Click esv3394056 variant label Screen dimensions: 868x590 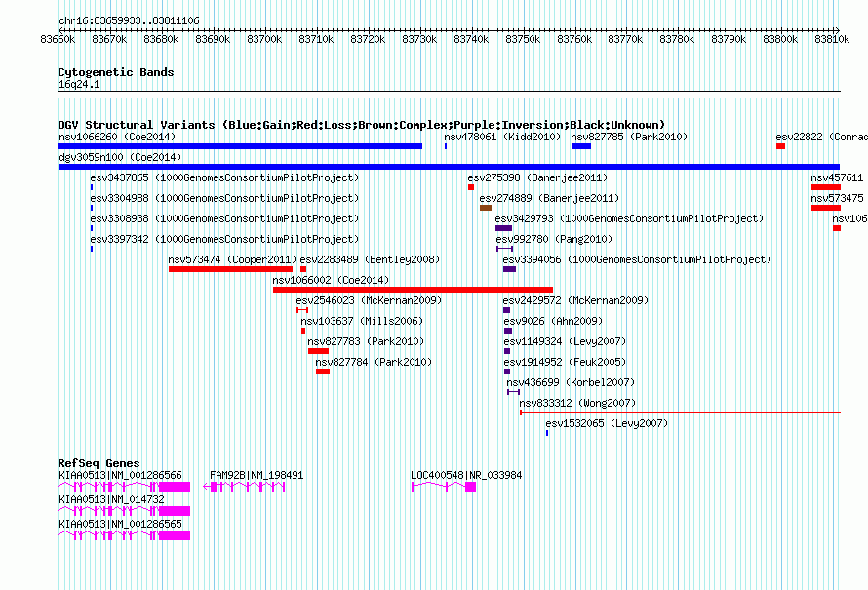point(637,259)
